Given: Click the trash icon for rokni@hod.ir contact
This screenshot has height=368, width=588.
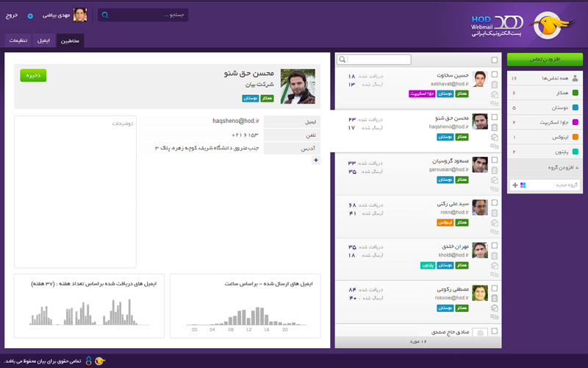Looking at the screenshot, I should point(494,212).
